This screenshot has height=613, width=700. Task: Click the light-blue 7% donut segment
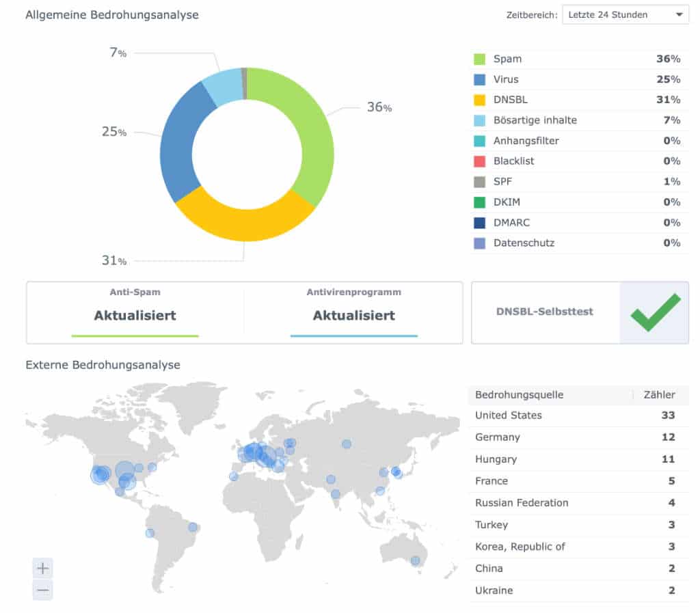(224, 87)
